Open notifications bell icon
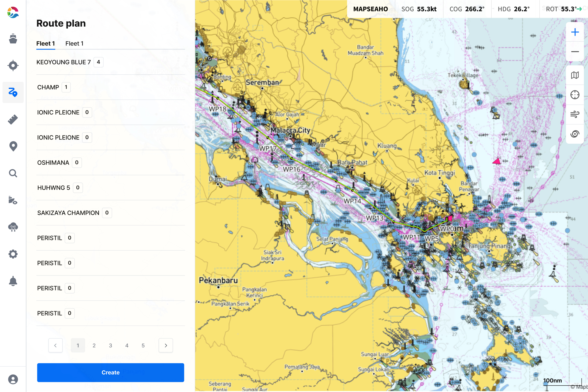This screenshot has width=588, height=392. click(13, 281)
